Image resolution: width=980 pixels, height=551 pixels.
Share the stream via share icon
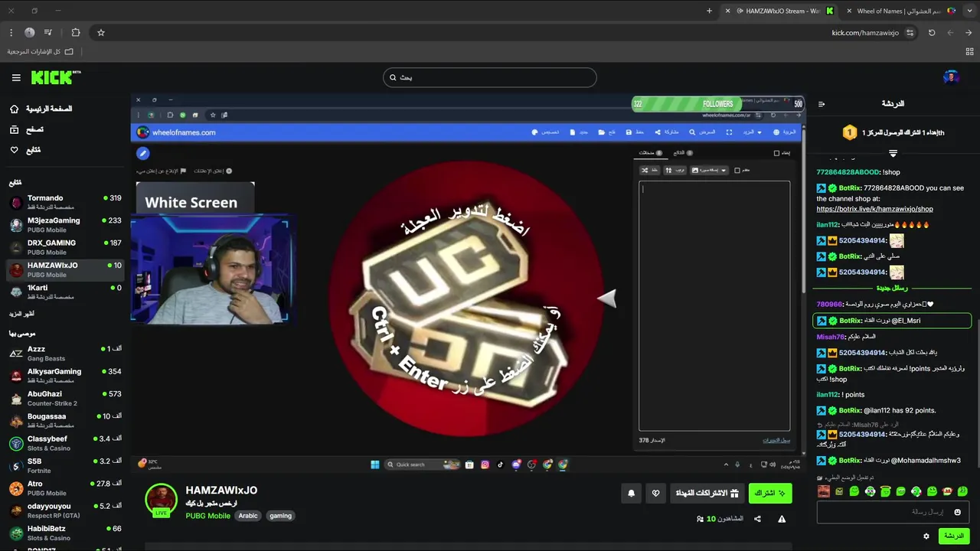tap(757, 519)
